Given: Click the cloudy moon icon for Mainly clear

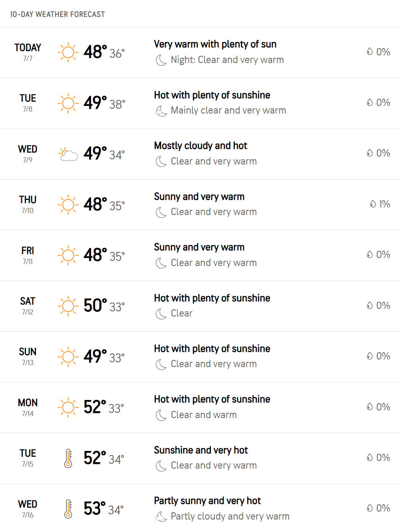Looking at the screenshot, I should tap(161, 111).
